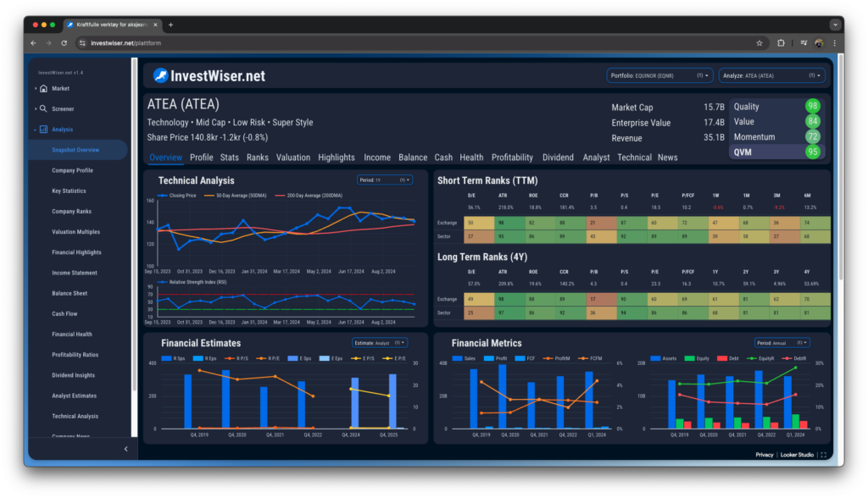Expand the Screener section arrow
Image resolution: width=868 pixels, height=498 pixels.
pyautogui.click(x=36, y=109)
